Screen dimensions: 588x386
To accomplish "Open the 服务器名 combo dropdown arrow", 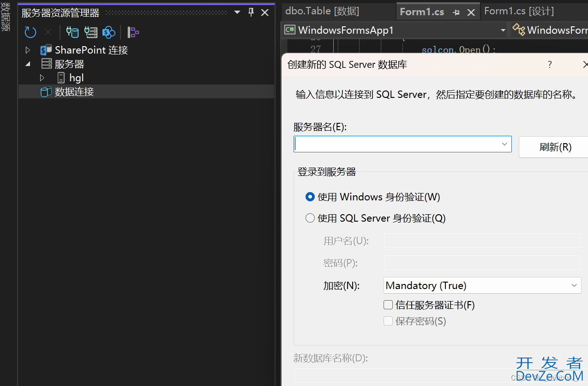I will pyautogui.click(x=504, y=144).
